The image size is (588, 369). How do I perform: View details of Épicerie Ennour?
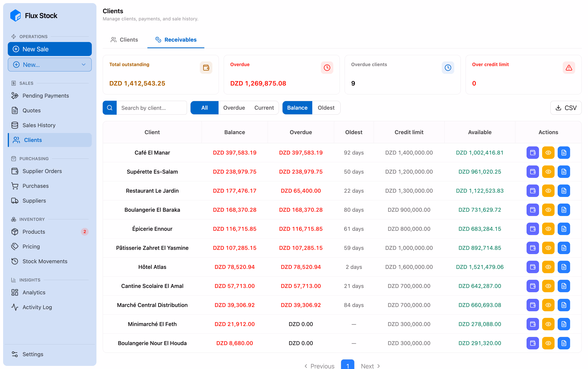tap(548, 229)
